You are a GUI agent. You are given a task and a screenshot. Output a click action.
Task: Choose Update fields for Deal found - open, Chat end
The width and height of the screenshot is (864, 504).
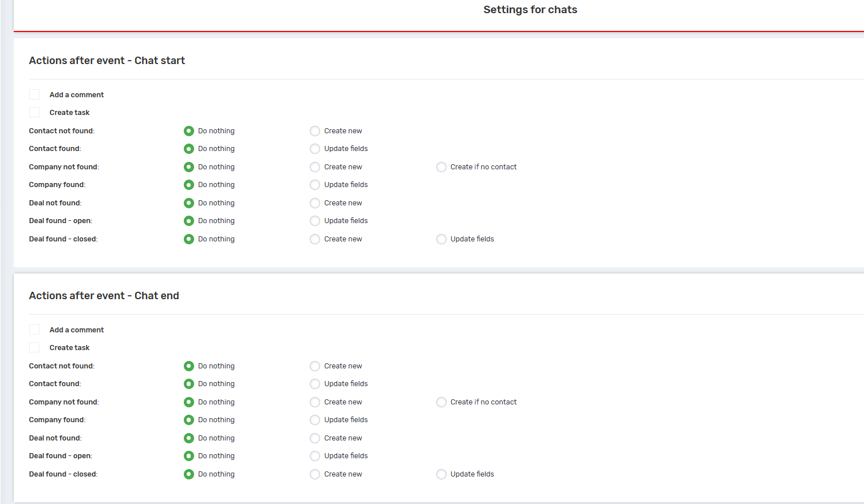[315, 456]
